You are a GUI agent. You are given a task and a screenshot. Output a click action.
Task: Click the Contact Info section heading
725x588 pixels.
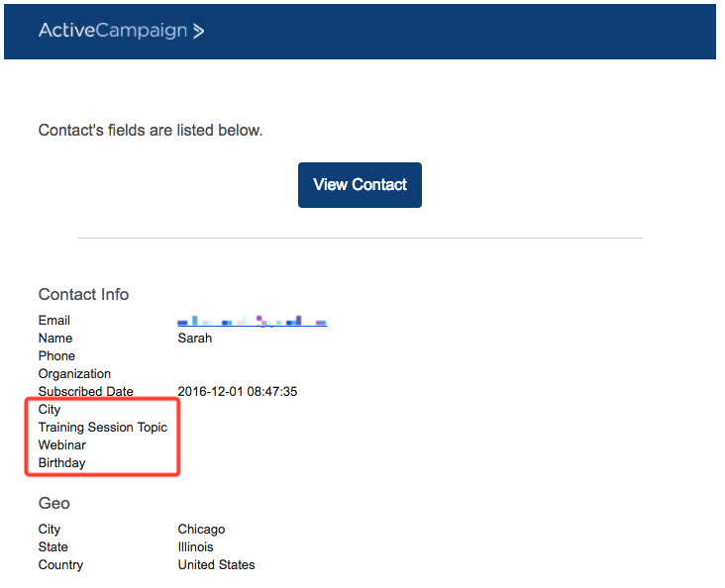coord(83,294)
